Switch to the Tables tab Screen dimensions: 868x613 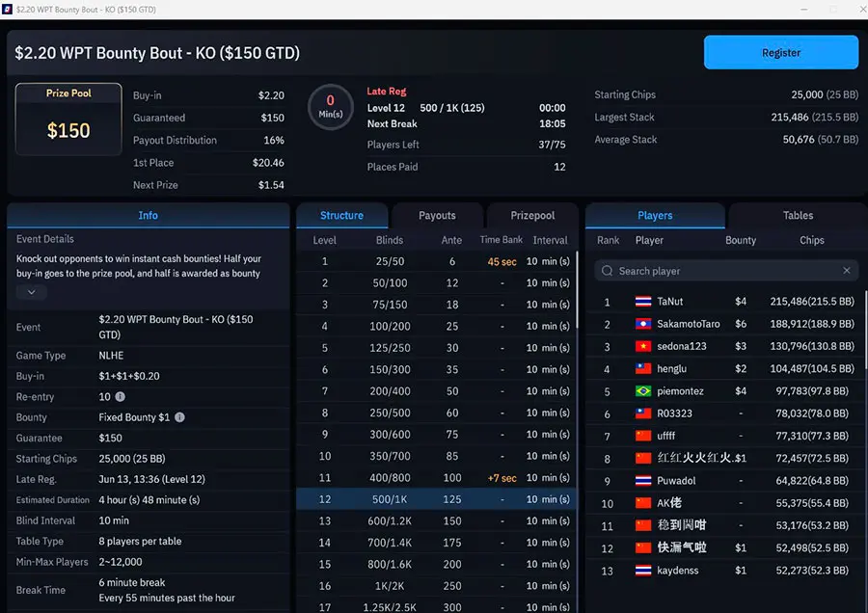[799, 215]
